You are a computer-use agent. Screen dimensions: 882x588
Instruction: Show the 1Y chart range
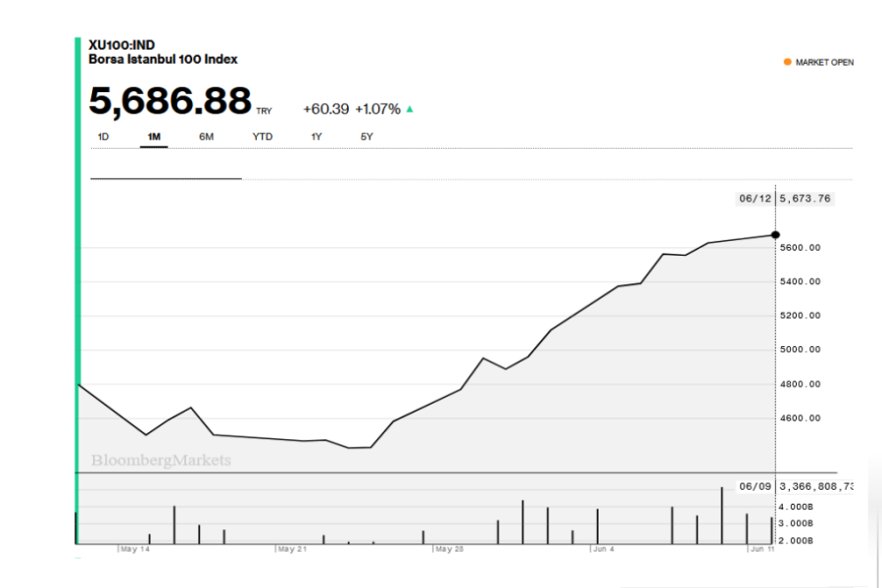(x=317, y=137)
